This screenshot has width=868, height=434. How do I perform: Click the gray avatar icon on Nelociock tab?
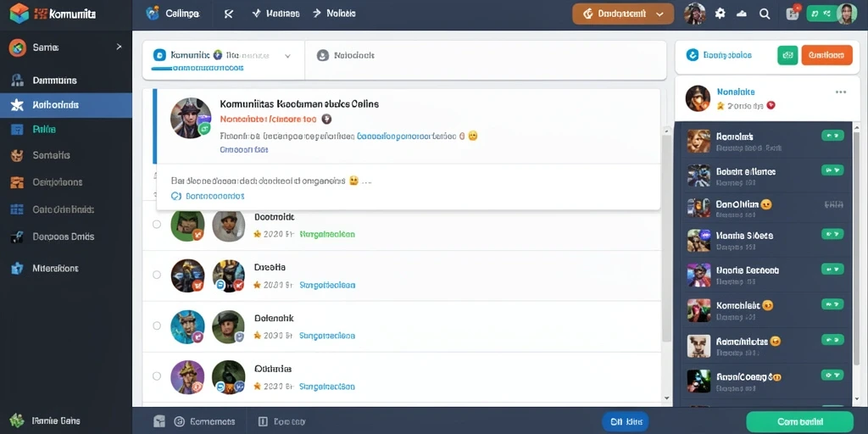pos(323,55)
